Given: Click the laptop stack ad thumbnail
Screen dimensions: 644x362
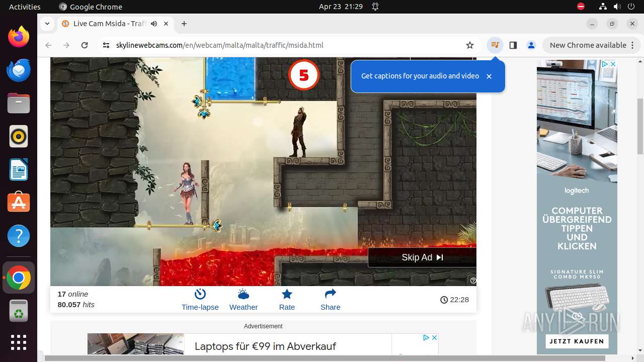Looking at the screenshot, I should click(136, 344).
